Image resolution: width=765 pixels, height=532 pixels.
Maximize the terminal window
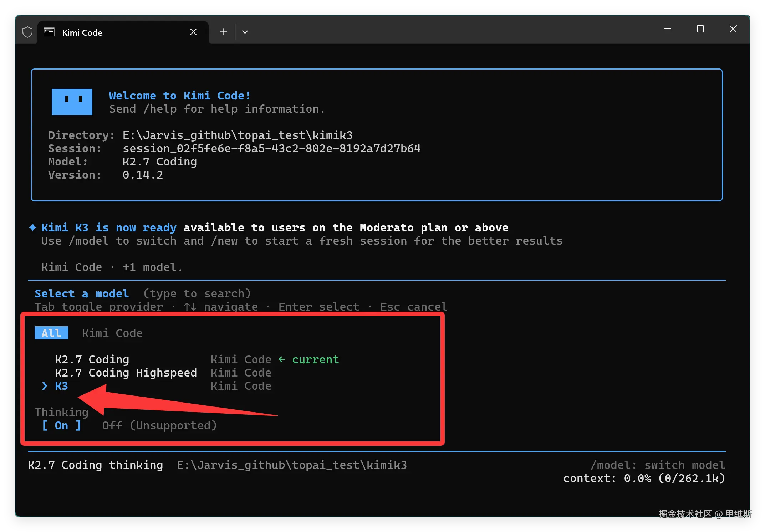(x=700, y=29)
